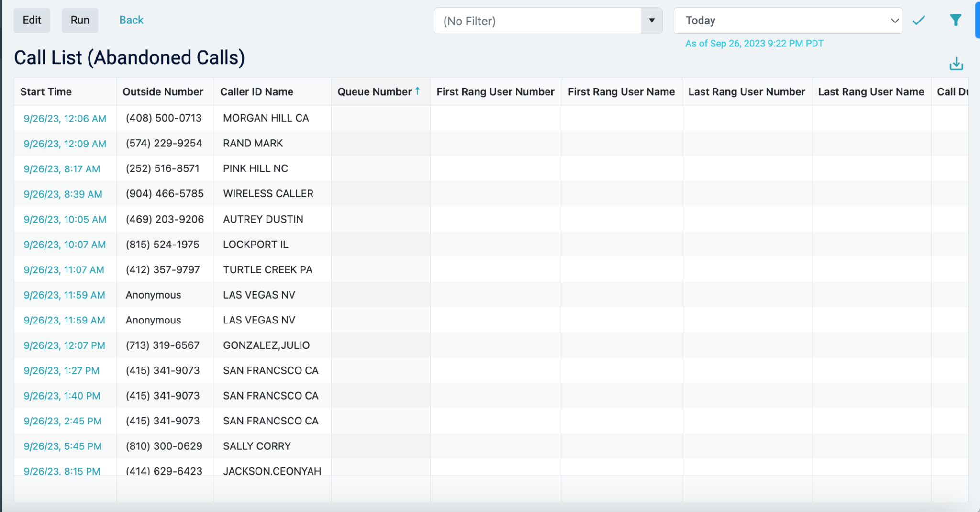Run the report
The image size is (980, 512).
point(79,20)
